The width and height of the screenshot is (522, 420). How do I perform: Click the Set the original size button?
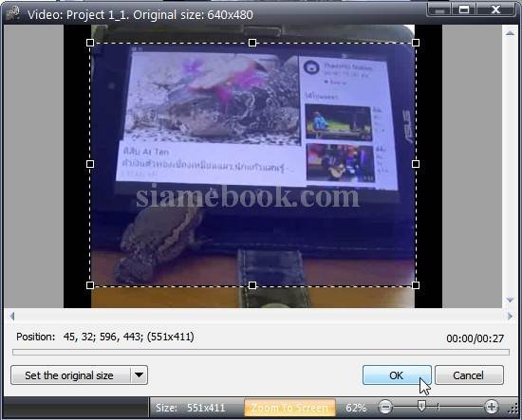(70, 375)
